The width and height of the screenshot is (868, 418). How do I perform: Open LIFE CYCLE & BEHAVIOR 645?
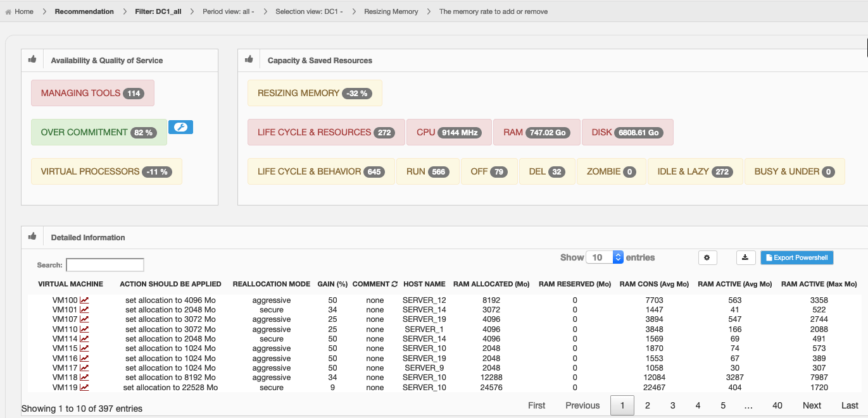click(x=321, y=171)
